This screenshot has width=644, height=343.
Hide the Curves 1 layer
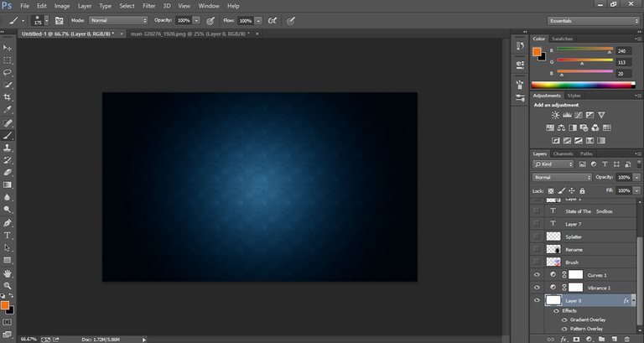coord(537,274)
